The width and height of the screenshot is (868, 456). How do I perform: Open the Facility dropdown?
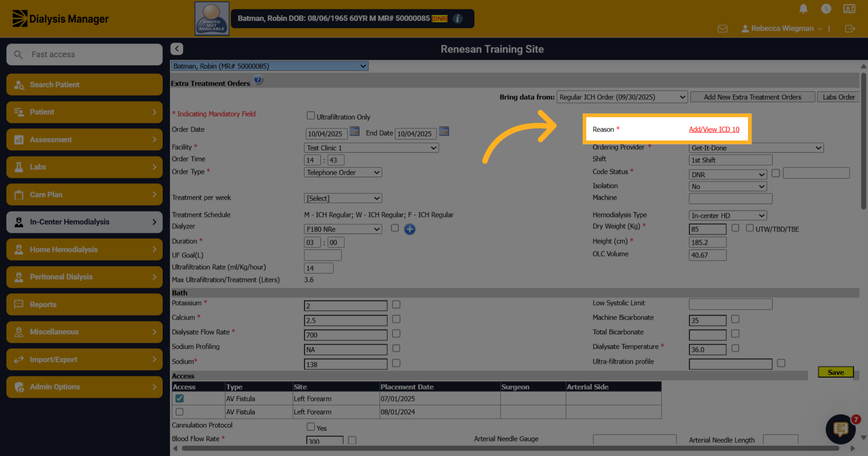pyautogui.click(x=371, y=148)
